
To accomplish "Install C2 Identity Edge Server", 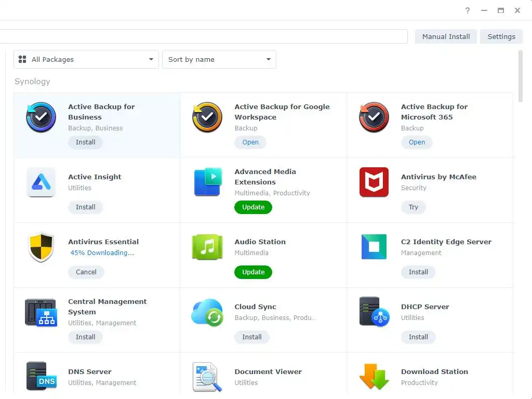I will pos(418,272).
